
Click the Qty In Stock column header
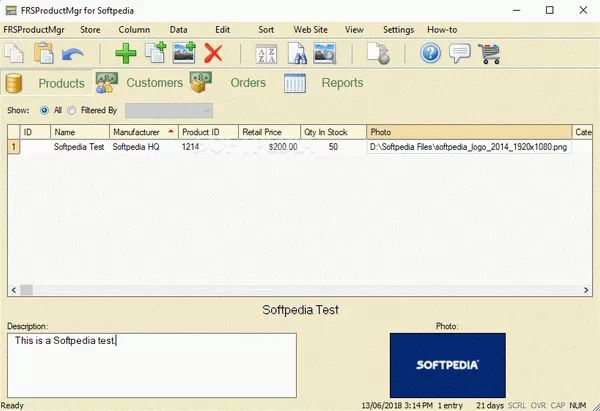[x=333, y=132]
